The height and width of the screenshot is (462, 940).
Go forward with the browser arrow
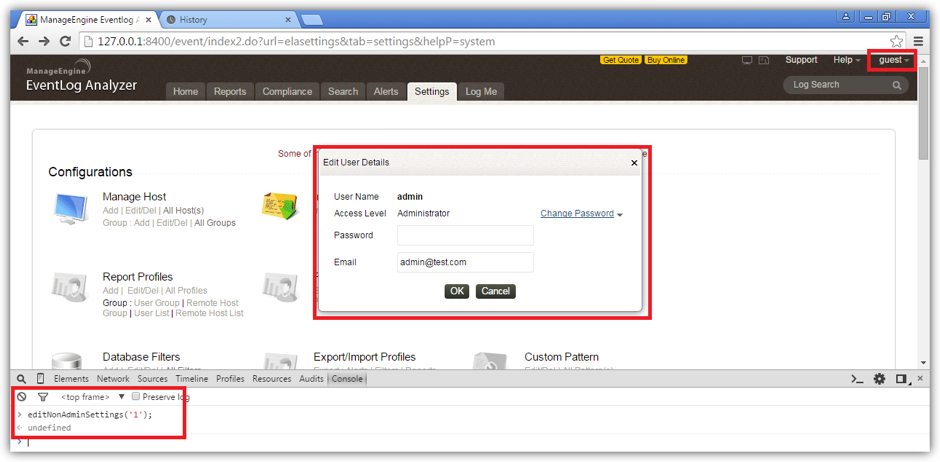[x=44, y=41]
